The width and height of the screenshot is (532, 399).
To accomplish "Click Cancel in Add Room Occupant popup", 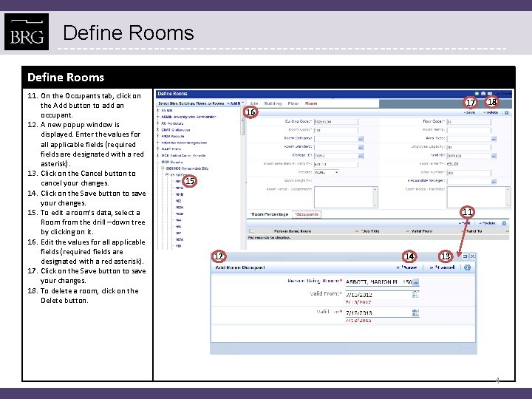I will [x=442, y=267].
